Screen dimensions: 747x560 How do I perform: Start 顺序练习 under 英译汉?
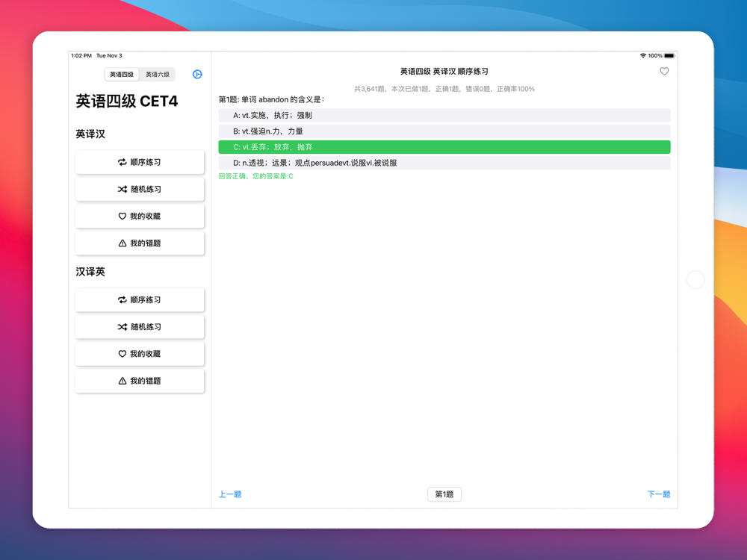(140, 162)
